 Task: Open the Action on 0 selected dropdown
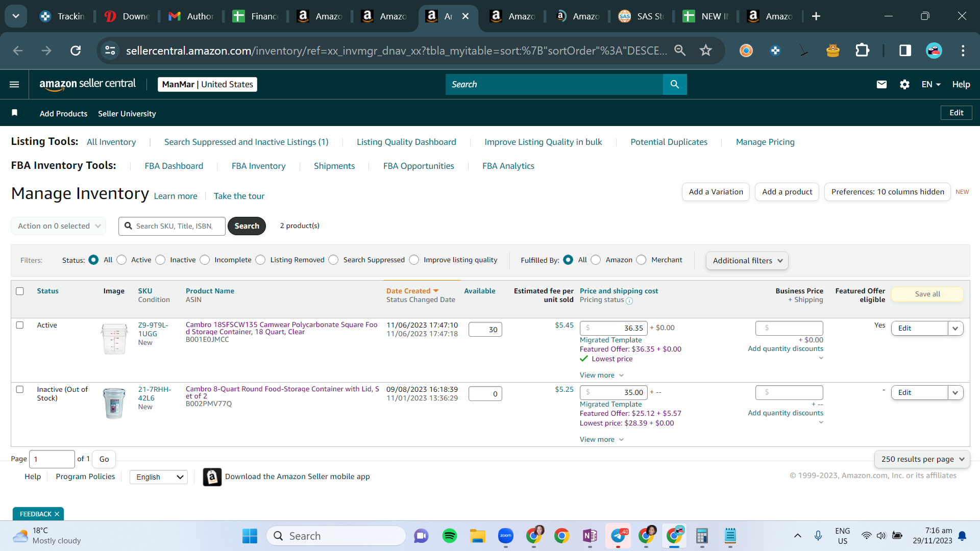[59, 226]
